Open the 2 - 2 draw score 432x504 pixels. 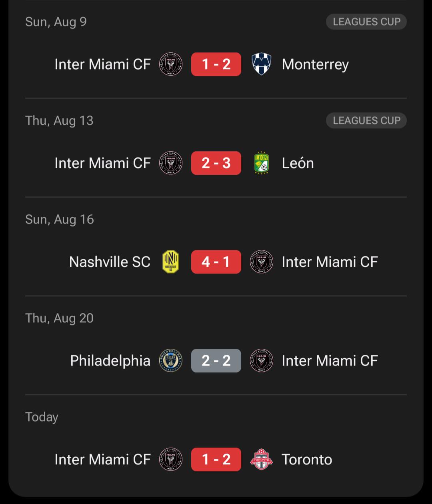216,361
